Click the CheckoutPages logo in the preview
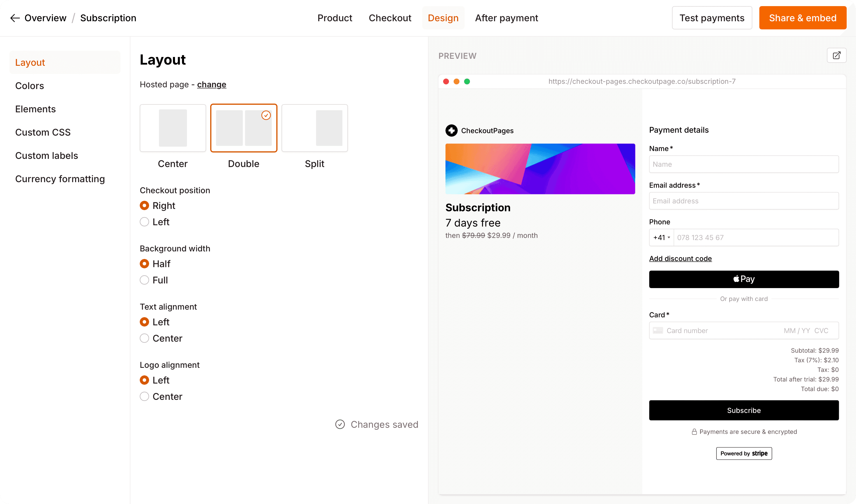The image size is (856, 504). 451,130
